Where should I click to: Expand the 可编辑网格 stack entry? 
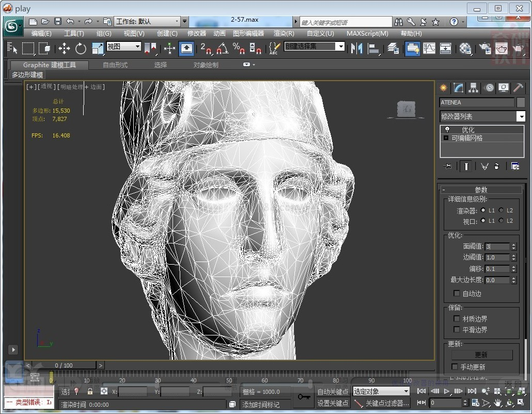446,138
